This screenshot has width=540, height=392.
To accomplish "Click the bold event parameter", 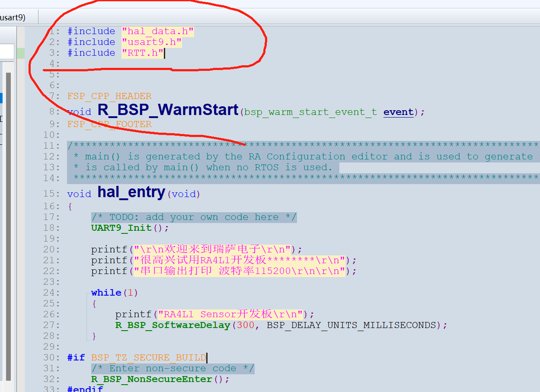I will pyautogui.click(x=398, y=112).
